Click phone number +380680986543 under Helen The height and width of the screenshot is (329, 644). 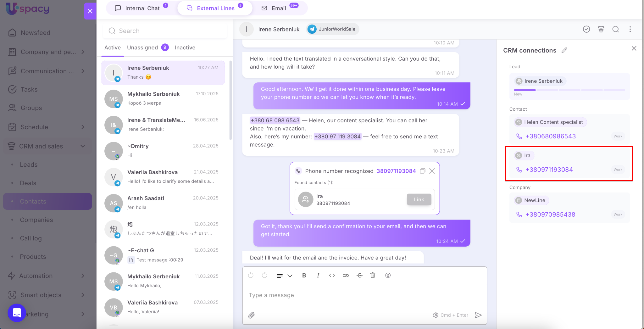pyautogui.click(x=550, y=136)
